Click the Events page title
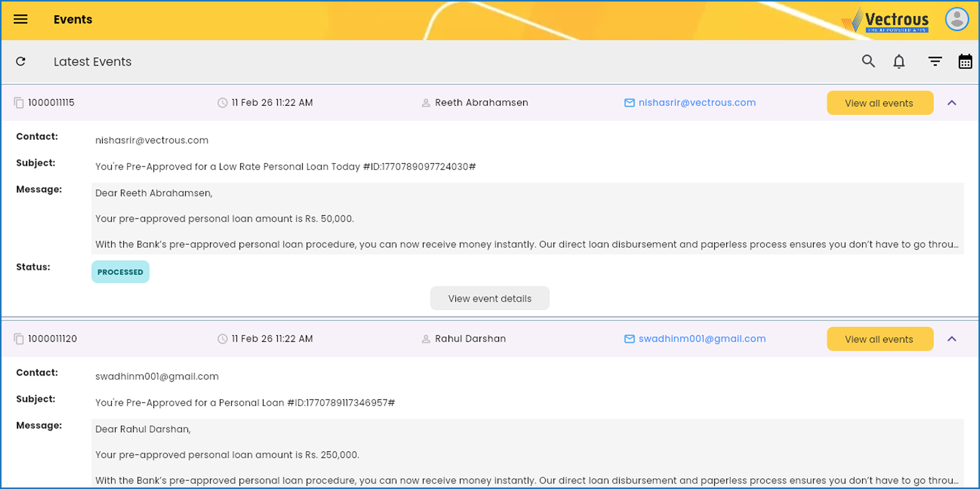 pos(73,20)
